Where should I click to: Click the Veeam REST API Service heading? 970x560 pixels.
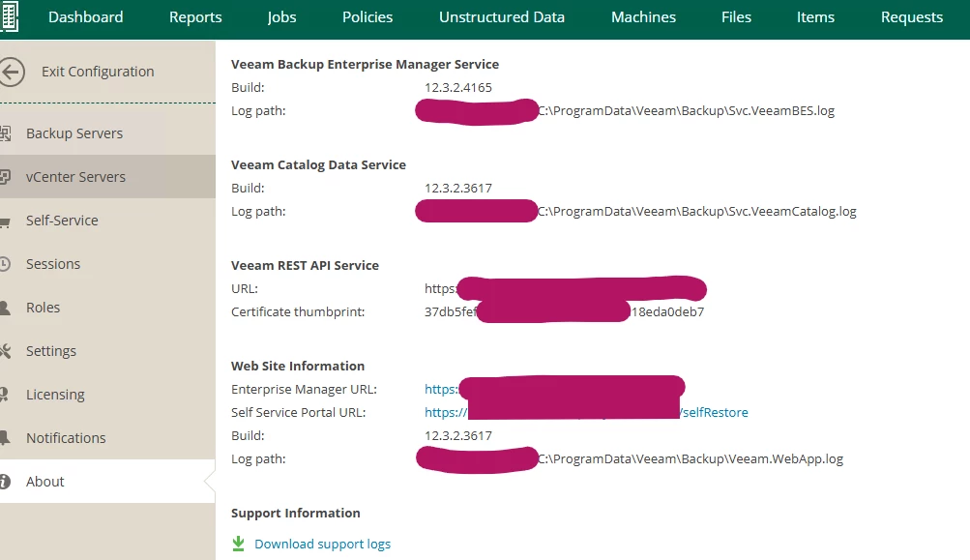click(x=305, y=265)
